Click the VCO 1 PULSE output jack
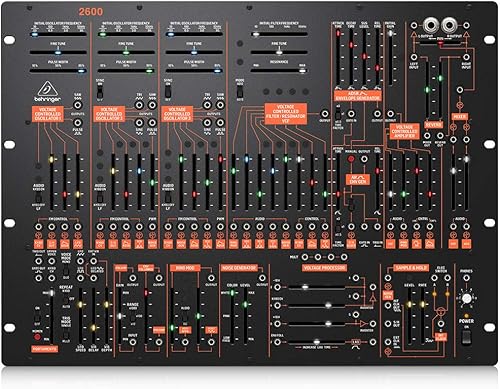 [78, 123]
